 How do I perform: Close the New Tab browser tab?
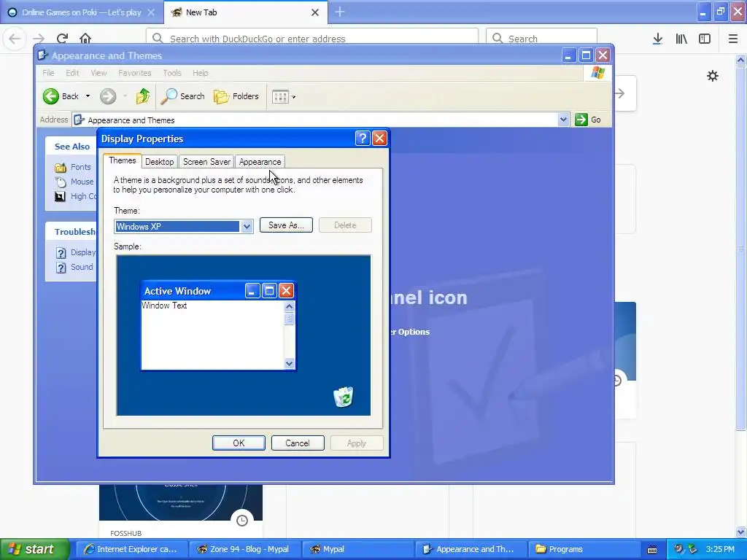point(315,12)
